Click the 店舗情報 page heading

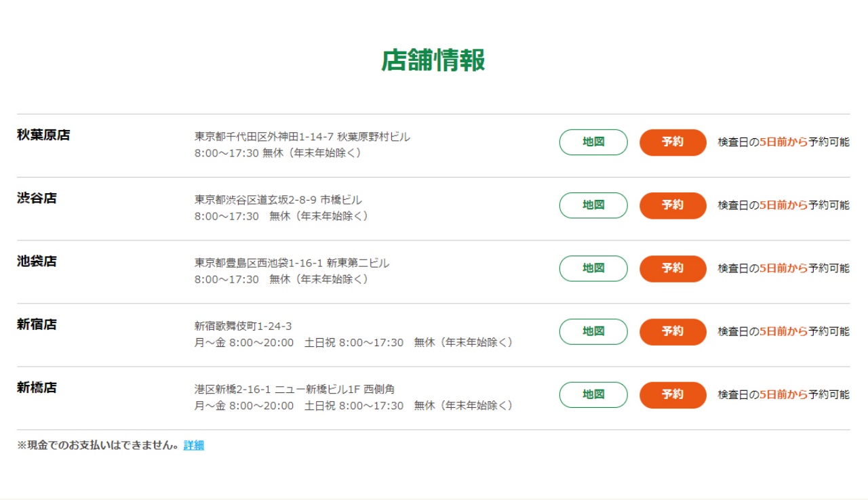tap(433, 60)
